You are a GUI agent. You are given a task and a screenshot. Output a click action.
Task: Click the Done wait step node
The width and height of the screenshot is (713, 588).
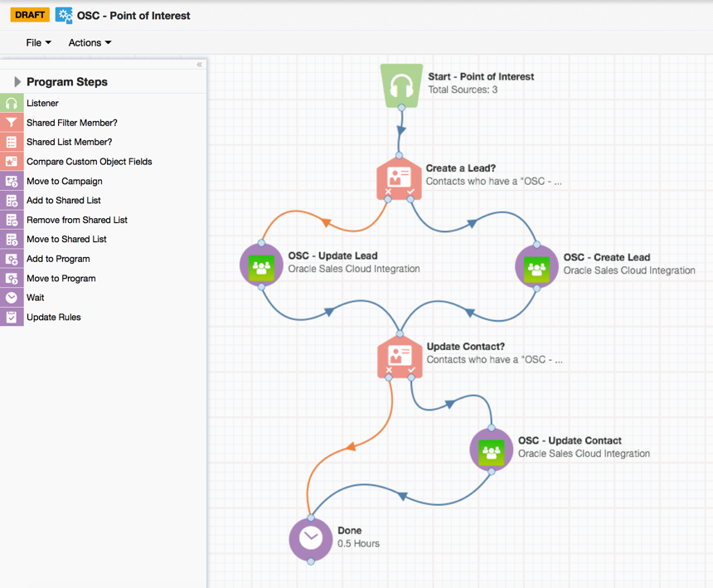click(311, 538)
